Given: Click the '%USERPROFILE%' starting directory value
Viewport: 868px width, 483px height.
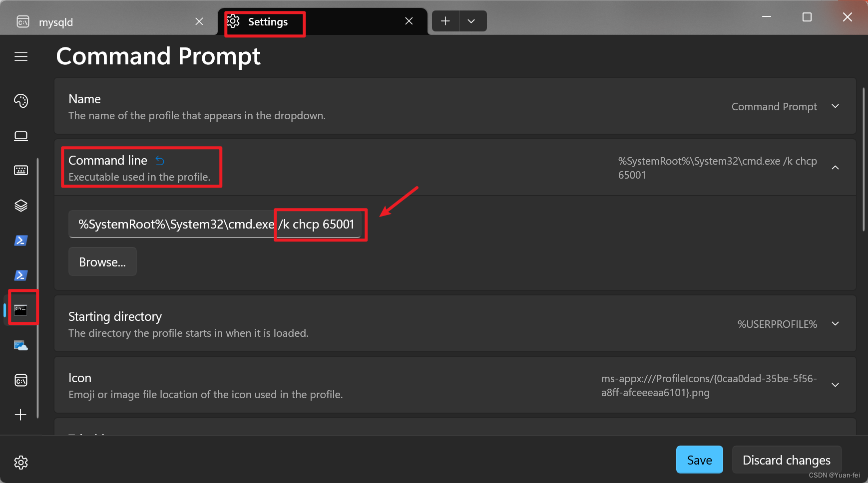Looking at the screenshot, I should pyautogui.click(x=777, y=324).
